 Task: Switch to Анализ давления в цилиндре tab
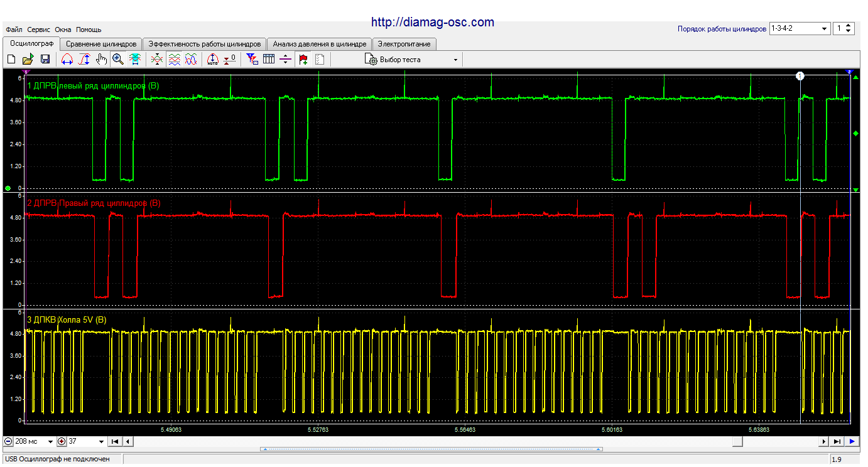coord(319,45)
